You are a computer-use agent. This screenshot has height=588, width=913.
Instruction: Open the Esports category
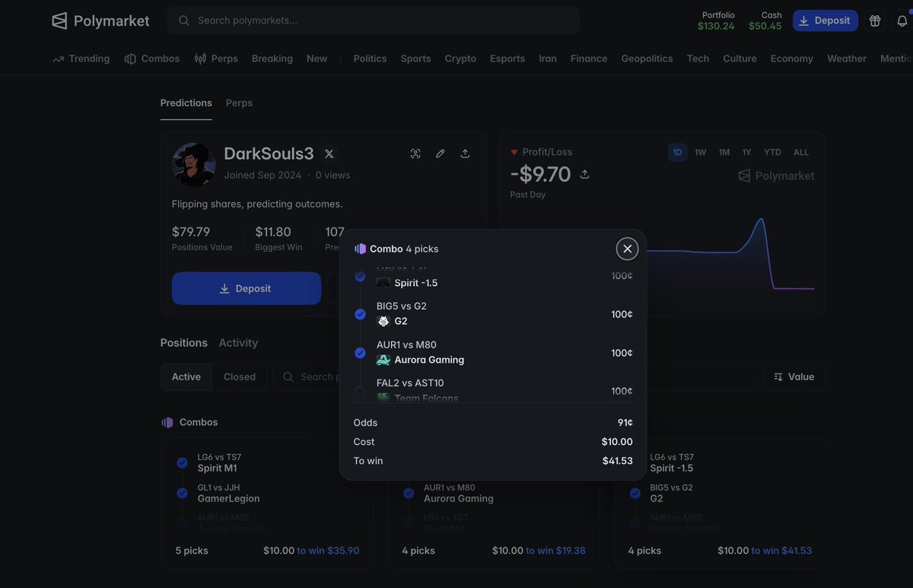(x=507, y=59)
